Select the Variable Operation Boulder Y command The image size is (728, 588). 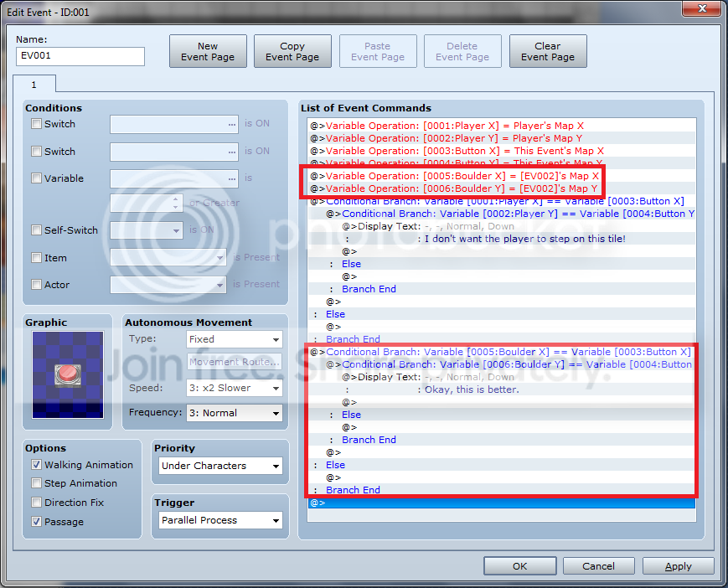502,188
